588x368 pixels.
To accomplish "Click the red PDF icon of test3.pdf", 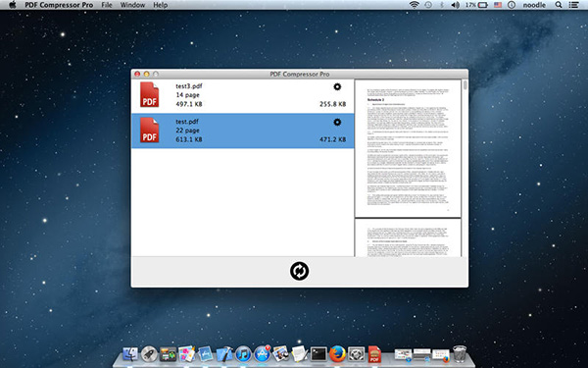I will coord(149,94).
